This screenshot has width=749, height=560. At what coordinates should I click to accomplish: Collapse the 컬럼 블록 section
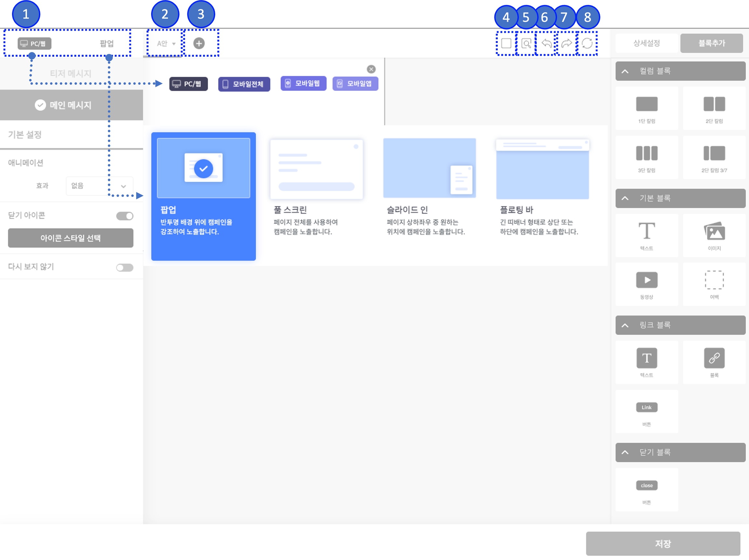(x=625, y=71)
